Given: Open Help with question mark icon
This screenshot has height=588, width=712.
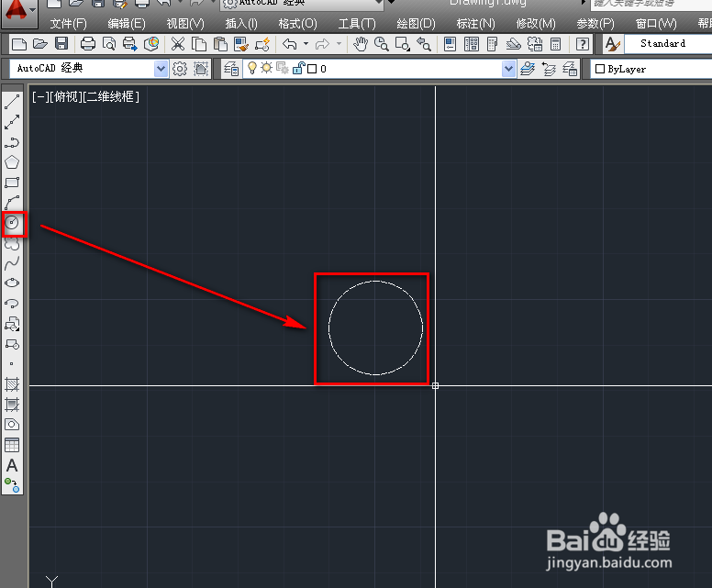Looking at the screenshot, I should click(x=583, y=44).
